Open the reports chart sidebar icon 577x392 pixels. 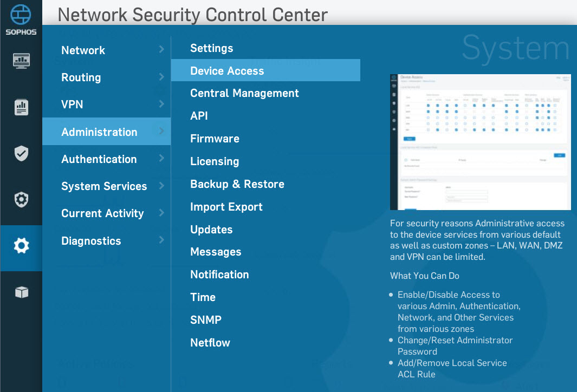point(21,107)
